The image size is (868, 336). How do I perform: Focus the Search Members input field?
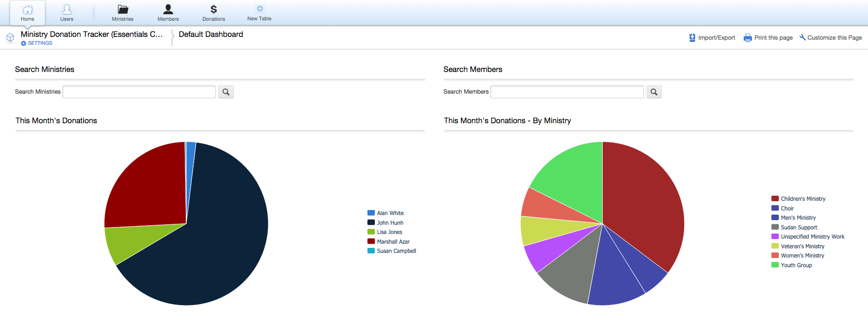[x=567, y=92]
